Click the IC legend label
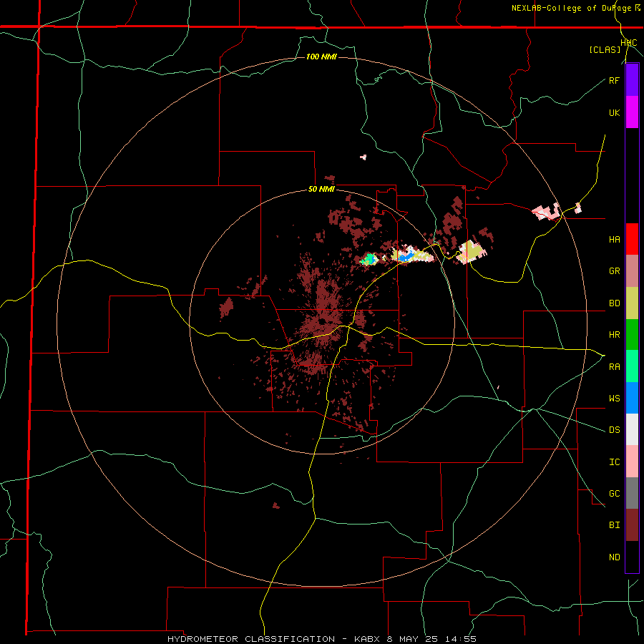The image size is (644, 644). [614, 462]
